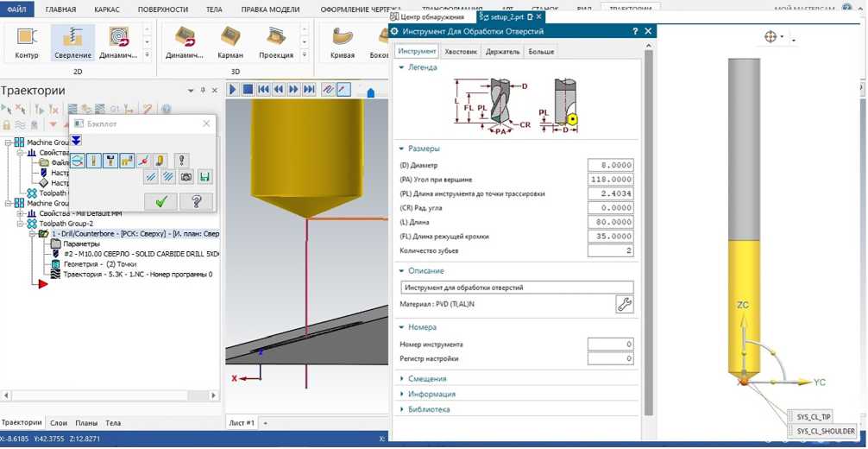Pick the Карман 3D pocket toolpath
Screen dimensions: 868x449
(x=230, y=42)
